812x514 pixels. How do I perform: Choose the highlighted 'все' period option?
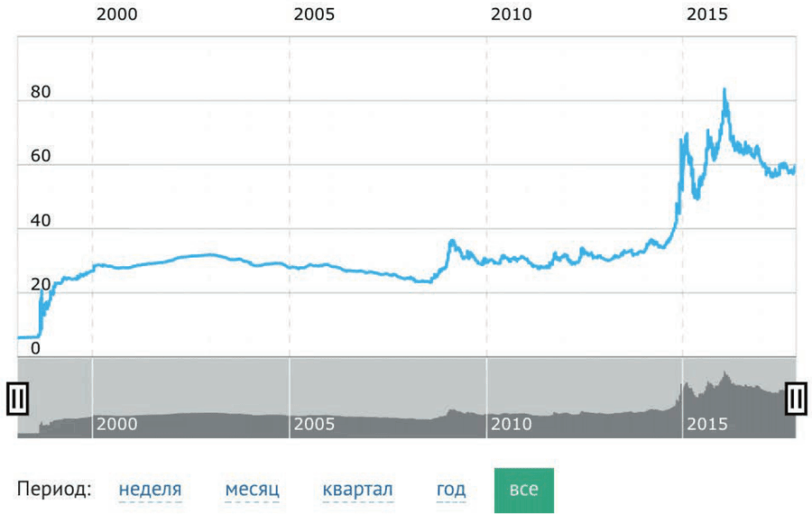pos(523,489)
